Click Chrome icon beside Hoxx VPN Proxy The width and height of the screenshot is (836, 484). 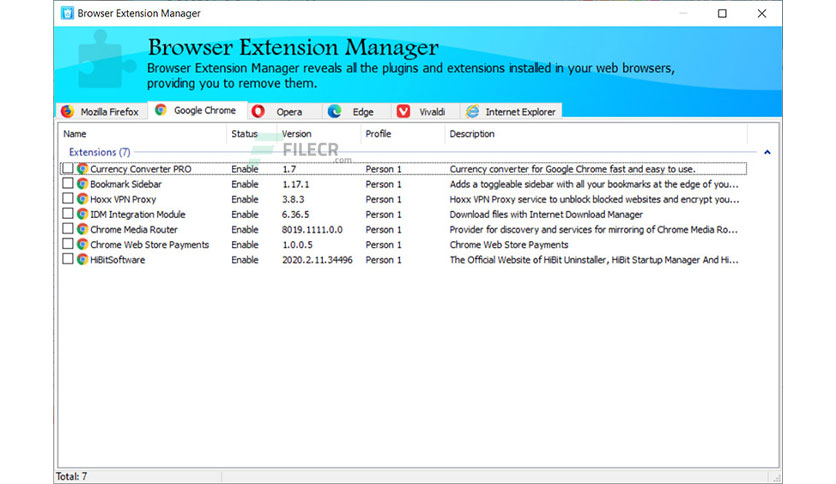[x=82, y=199]
